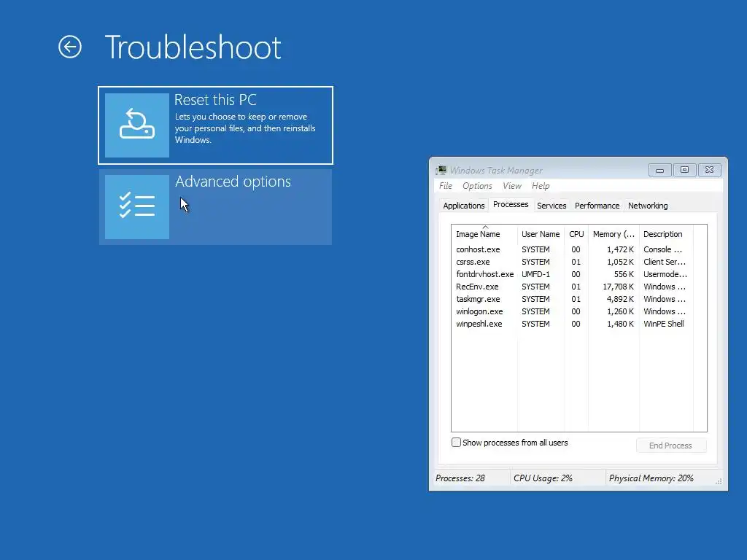The image size is (747, 560).
Task: Click the End Process button
Action: coord(671,446)
